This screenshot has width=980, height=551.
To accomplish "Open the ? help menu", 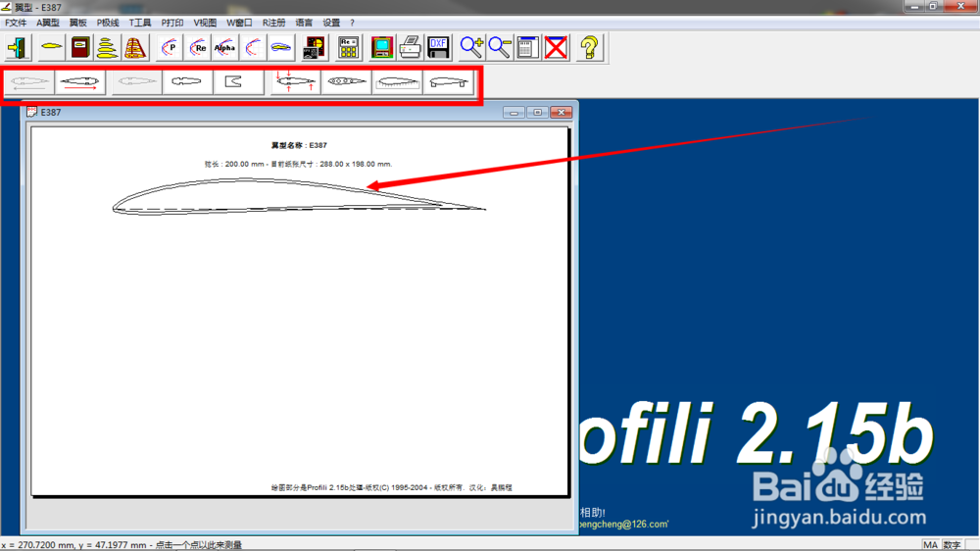I will pos(352,23).
